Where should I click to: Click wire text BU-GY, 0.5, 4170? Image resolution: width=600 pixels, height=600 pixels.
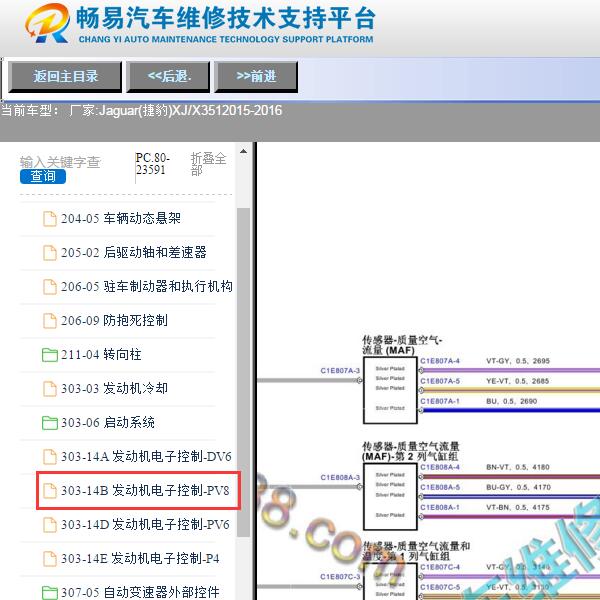coord(518,487)
